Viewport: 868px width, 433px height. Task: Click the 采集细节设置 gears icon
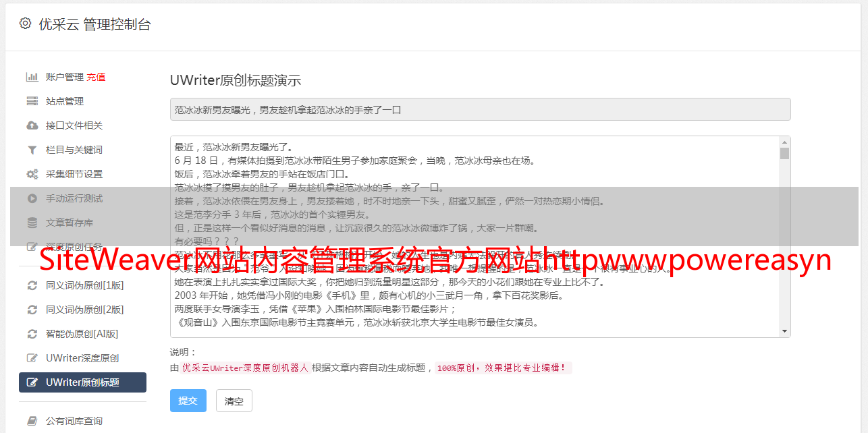(x=32, y=174)
